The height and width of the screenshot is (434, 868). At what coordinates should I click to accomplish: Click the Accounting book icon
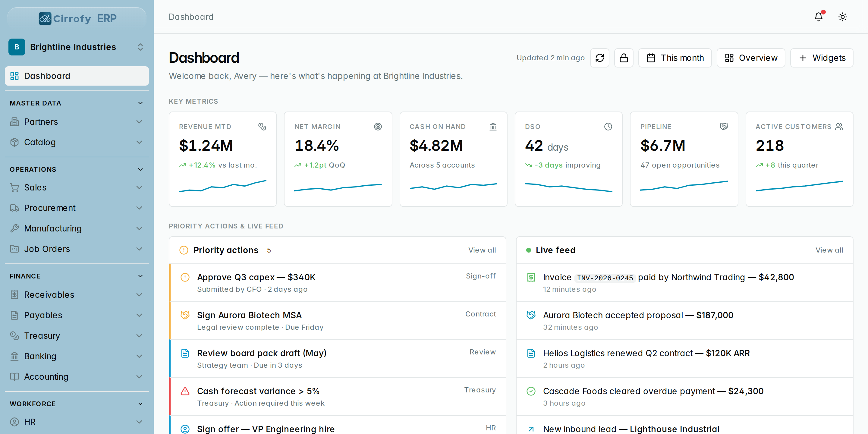tap(14, 377)
